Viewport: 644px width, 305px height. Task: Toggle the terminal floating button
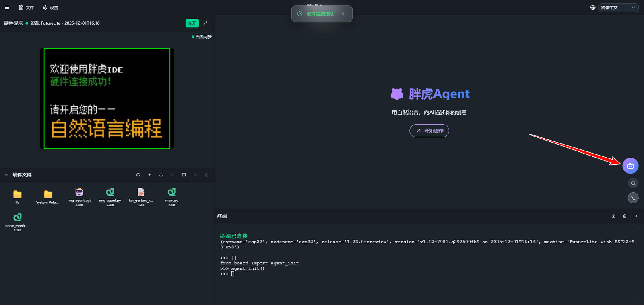[x=633, y=198]
